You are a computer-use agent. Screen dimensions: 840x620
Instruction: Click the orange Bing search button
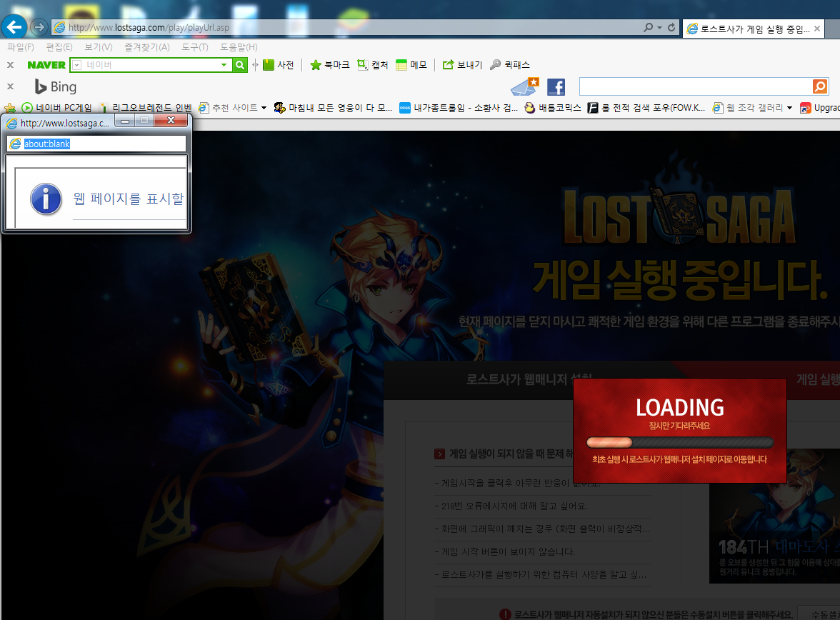[x=820, y=86]
